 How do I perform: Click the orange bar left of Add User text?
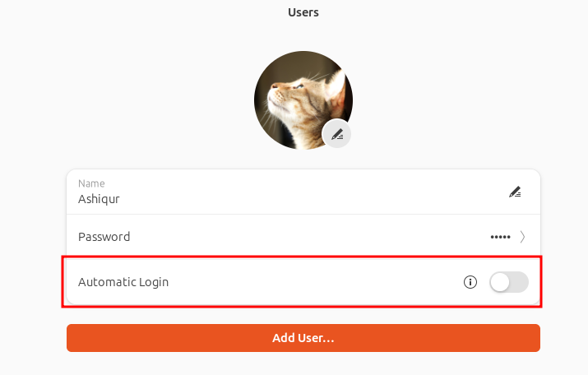tap(169, 338)
